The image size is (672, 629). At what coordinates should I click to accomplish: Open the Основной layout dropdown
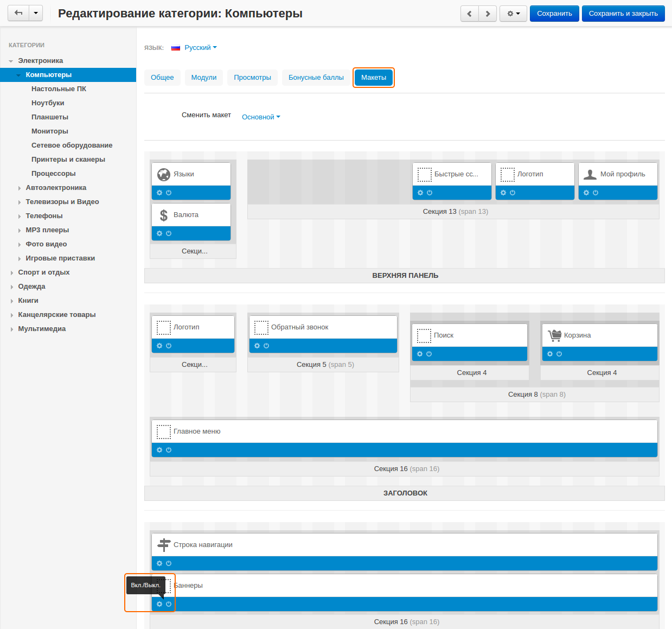(x=261, y=117)
